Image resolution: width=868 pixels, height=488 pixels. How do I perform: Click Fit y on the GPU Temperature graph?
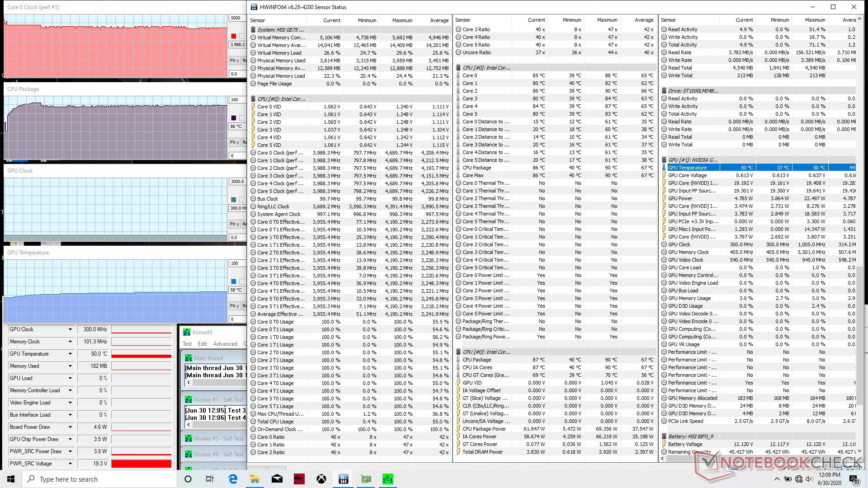(234, 306)
